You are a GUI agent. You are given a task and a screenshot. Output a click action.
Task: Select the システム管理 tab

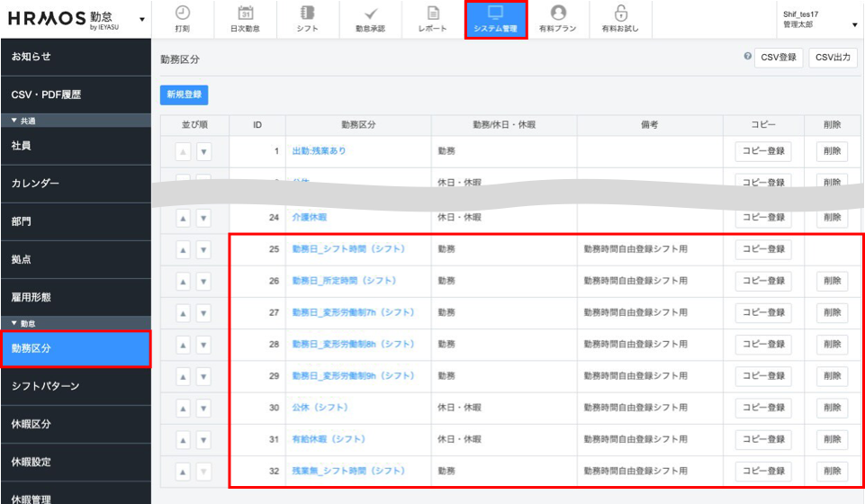[495, 20]
